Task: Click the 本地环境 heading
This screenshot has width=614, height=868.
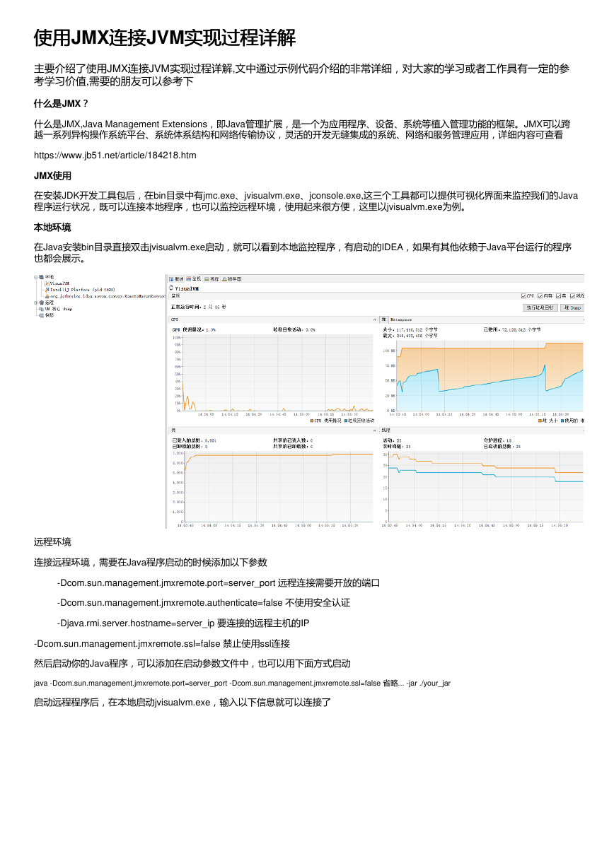Action: [x=52, y=228]
